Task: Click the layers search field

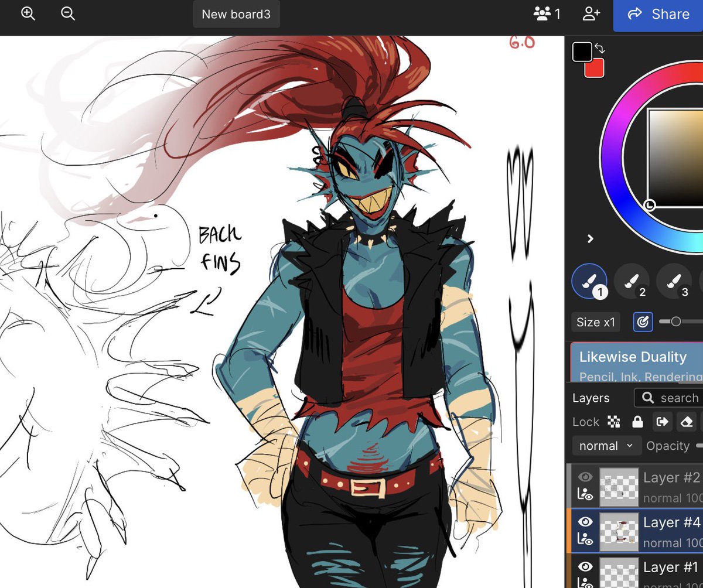Action: 669,398
